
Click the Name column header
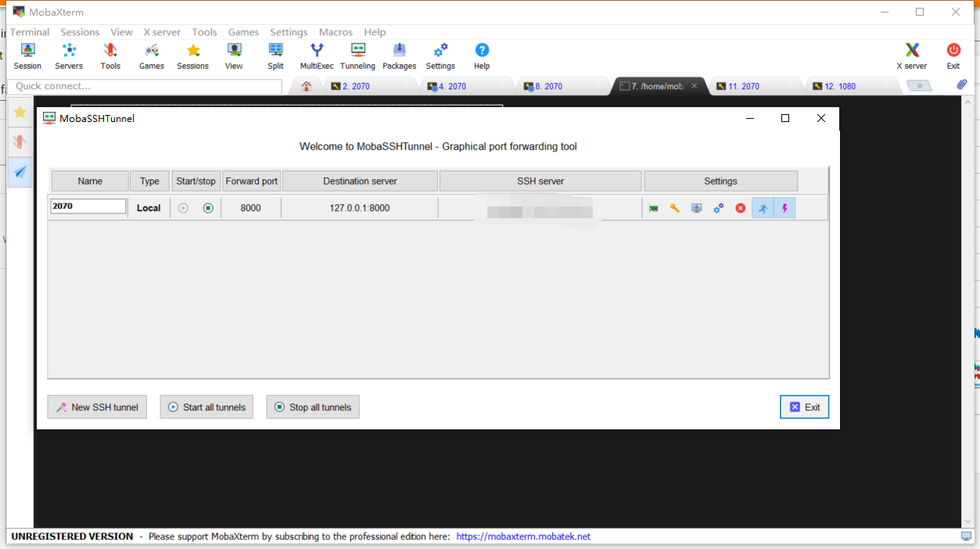point(90,181)
